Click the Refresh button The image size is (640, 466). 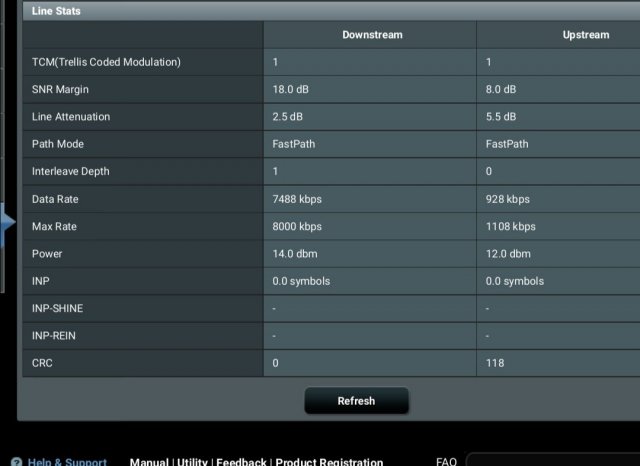click(356, 401)
